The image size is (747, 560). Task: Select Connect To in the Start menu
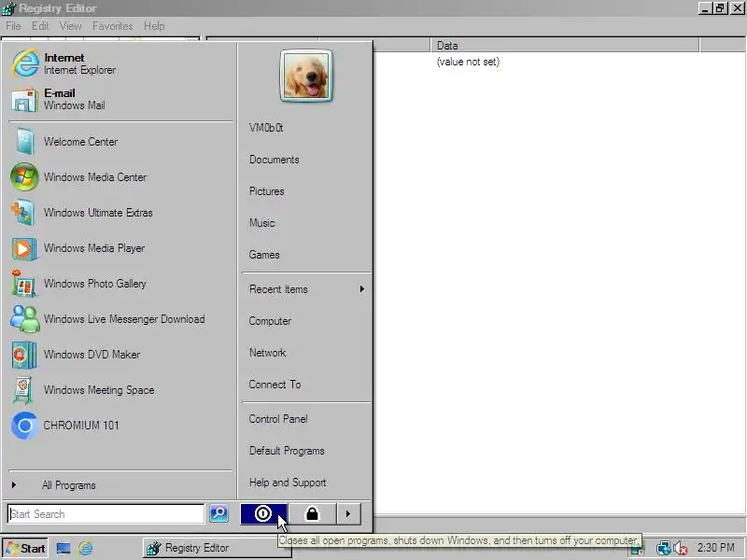(275, 385)
